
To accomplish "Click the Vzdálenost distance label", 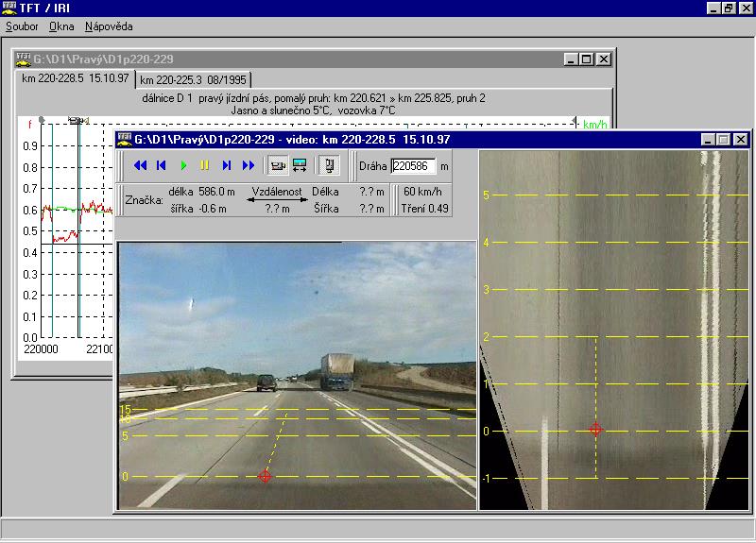I will tap(277, 192).
